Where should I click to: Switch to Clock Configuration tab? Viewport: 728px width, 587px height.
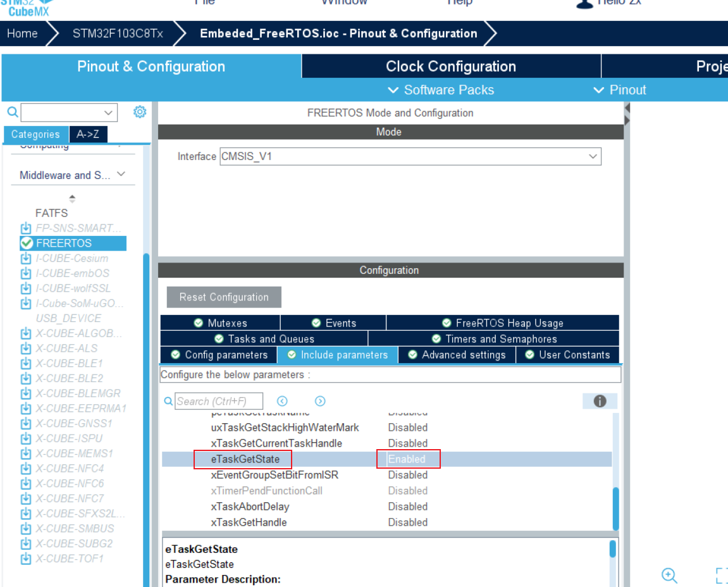[x=451, y=66]
